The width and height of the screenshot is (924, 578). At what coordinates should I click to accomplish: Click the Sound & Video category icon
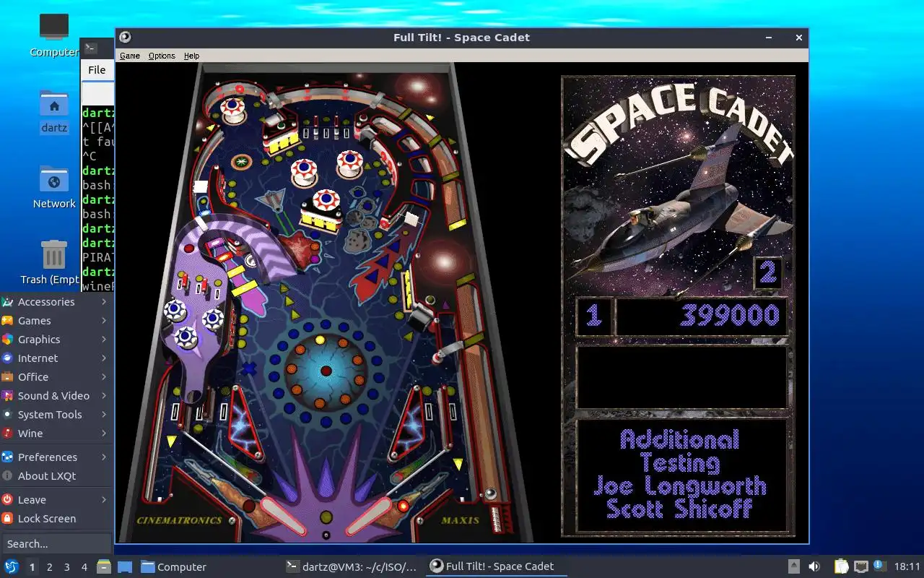[7, 396]
